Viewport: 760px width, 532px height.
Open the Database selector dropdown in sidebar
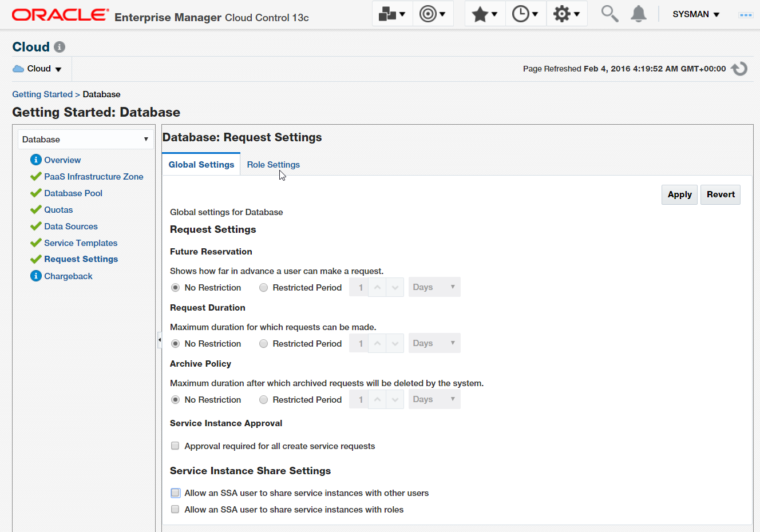pos(85,139)
